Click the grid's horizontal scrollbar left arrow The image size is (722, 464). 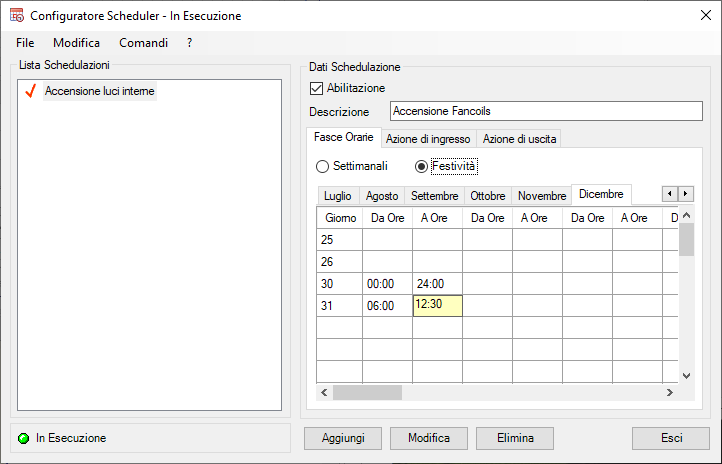tap(324, 393)
